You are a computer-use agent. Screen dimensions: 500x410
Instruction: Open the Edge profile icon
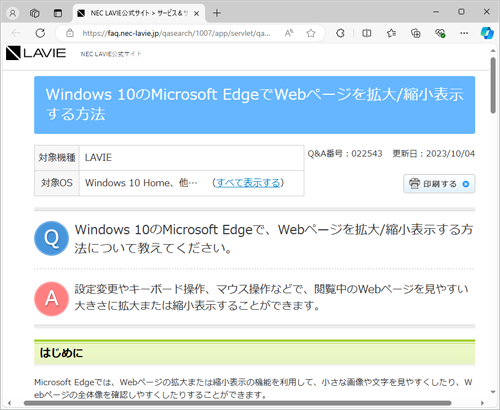[x=13, y=13]
